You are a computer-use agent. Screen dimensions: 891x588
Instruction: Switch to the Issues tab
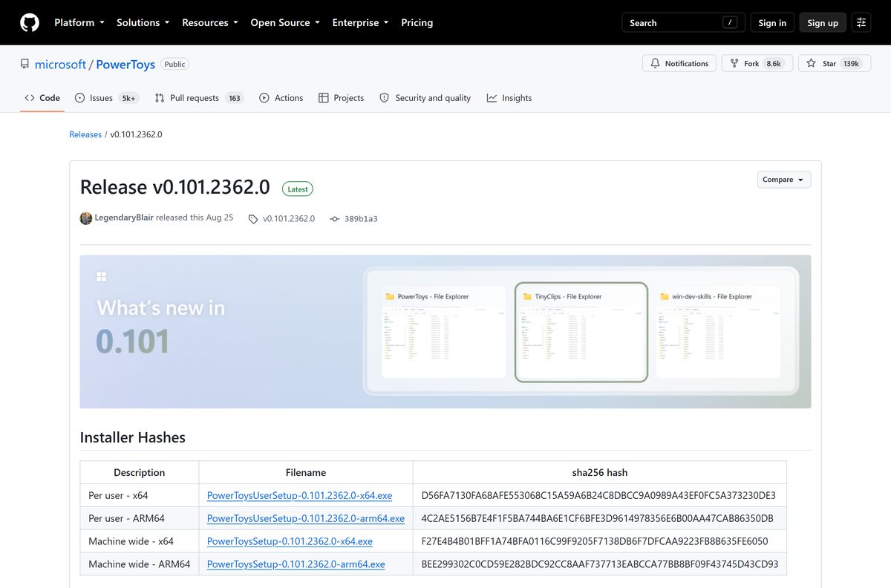107,98
